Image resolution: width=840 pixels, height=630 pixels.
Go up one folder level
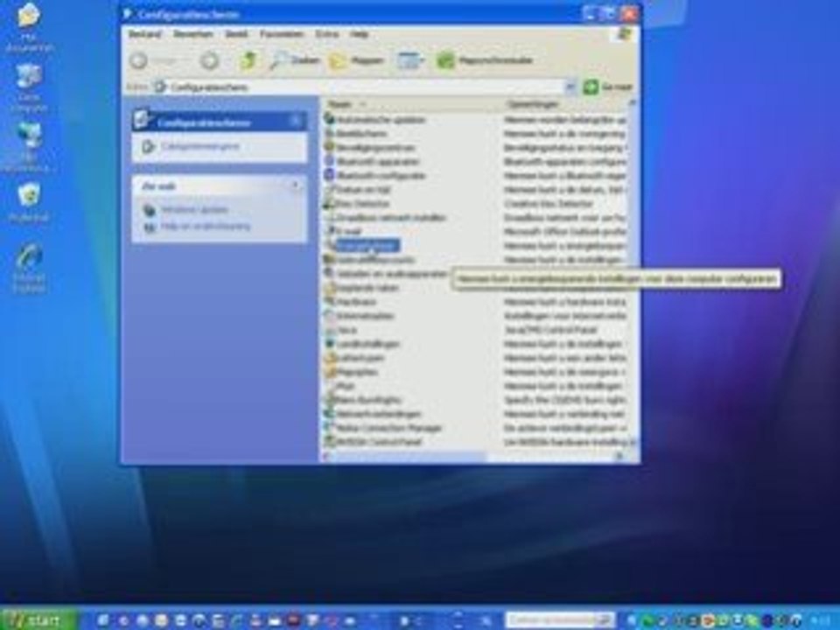pyautogui.click(x=248, y=60)
